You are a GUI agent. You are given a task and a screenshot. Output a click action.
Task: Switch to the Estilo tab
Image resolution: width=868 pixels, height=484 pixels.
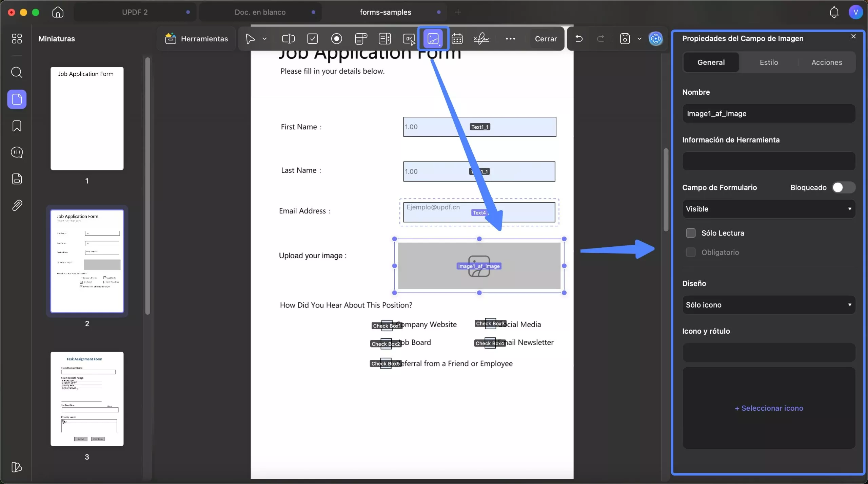[x=769, y=62]
